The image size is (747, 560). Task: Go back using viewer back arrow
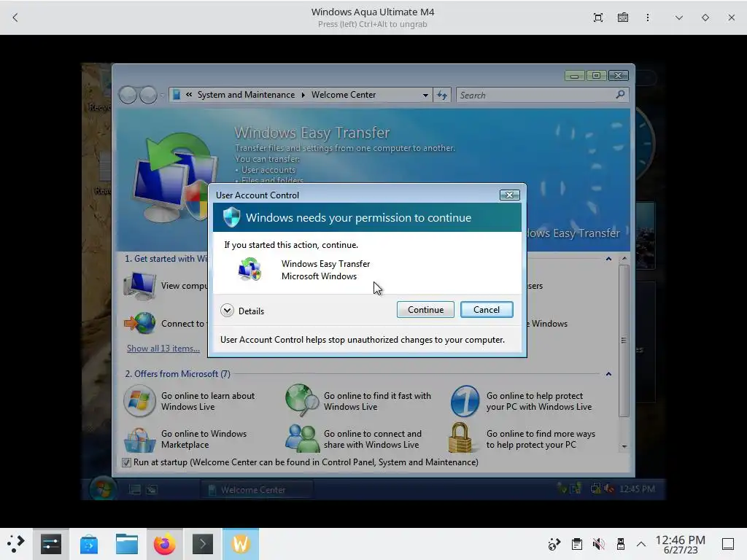point(15,17)
